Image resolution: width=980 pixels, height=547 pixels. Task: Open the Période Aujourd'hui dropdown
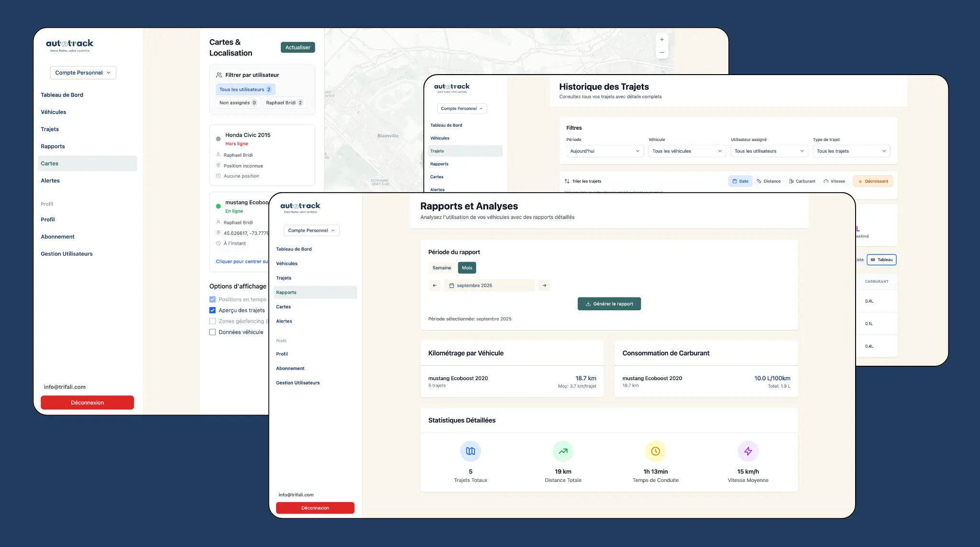pyautogui.click(x=605, y=151)
